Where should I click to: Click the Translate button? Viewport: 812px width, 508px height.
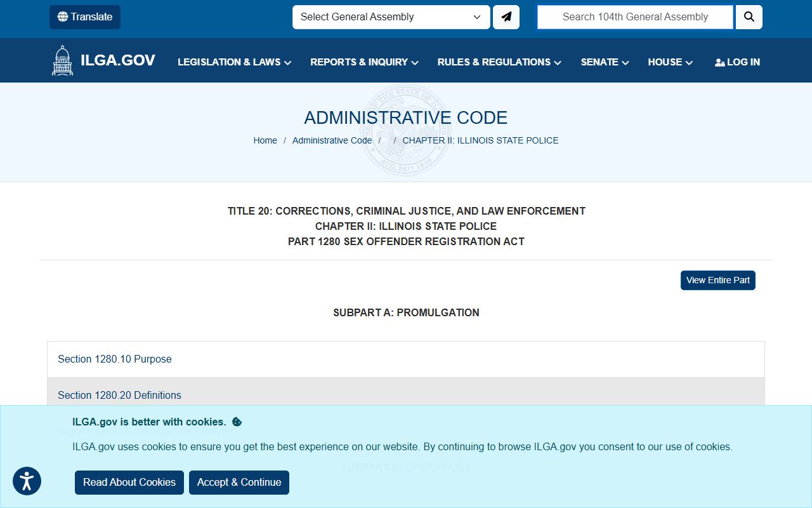click(x=85, y=17)
